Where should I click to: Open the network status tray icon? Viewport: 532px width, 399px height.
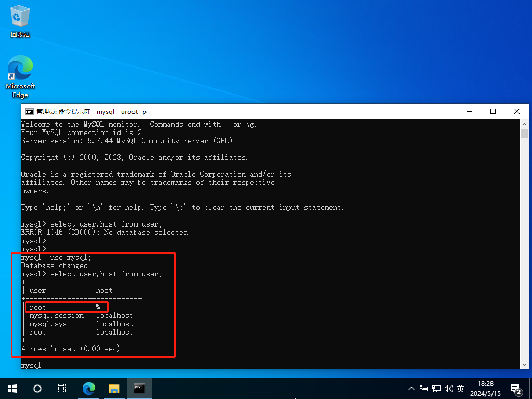tap(436, 389)
